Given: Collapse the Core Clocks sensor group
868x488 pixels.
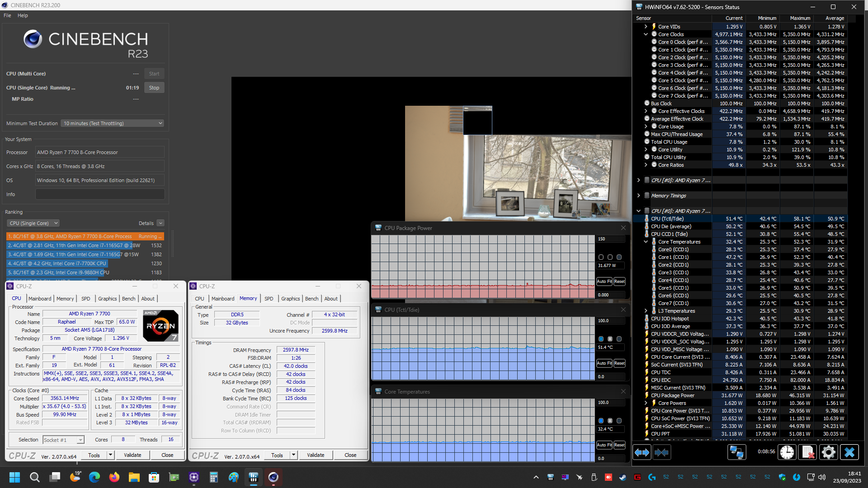Looking at the screenshot, I should point(646,34).
